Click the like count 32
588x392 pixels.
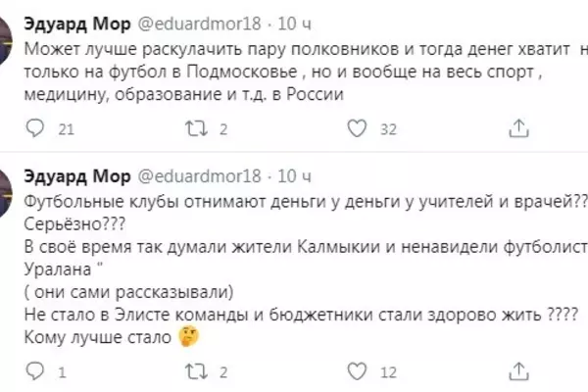(x=387, y=128)
